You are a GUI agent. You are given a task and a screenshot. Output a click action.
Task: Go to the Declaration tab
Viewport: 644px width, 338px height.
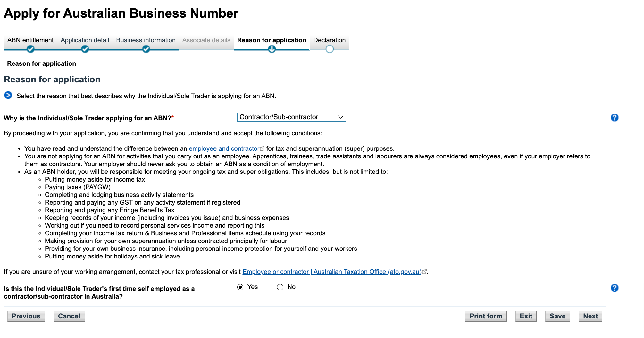tap(329, 40)
